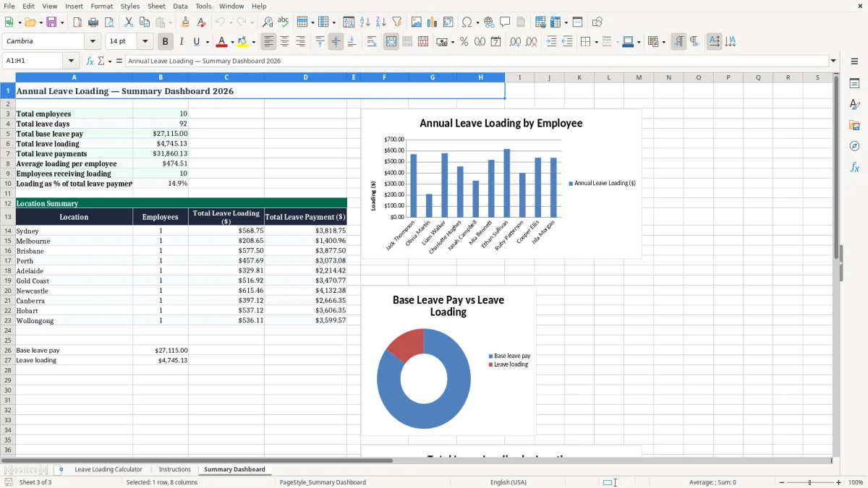Open the Borders dropdown arrow
The image size is (868, 488).
(x=596, y=42)
